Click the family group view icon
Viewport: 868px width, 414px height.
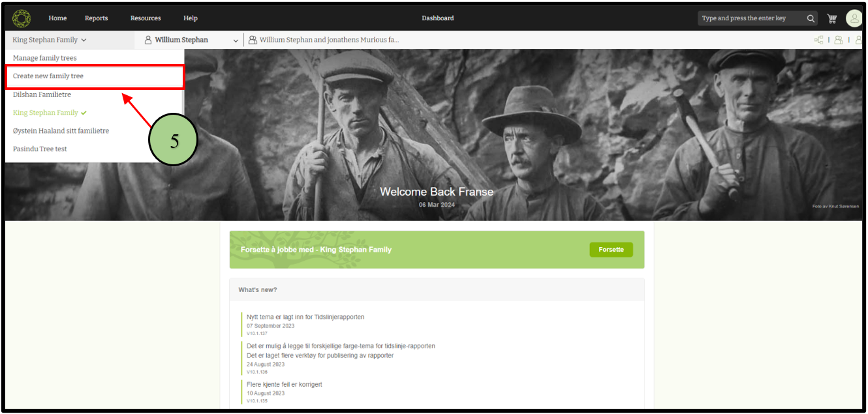[839, 40]
